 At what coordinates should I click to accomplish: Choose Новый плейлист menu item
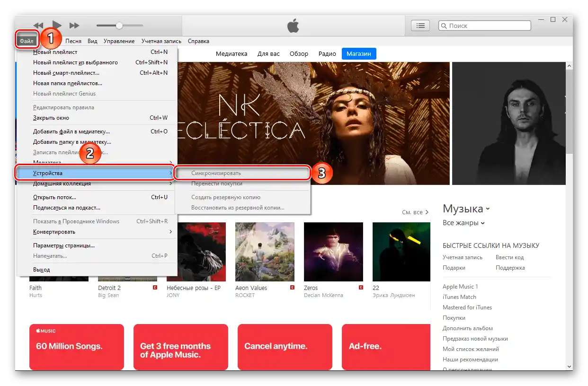97,52
